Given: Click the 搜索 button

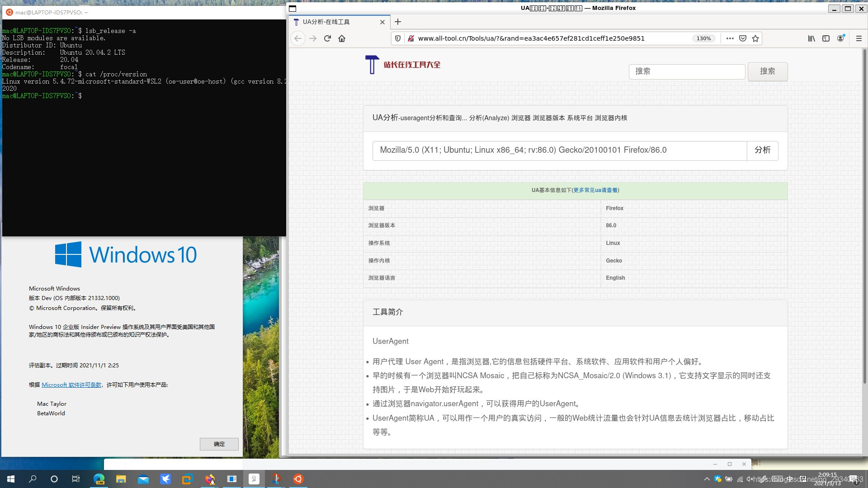Looking at the screenshot, I should 768,71.
